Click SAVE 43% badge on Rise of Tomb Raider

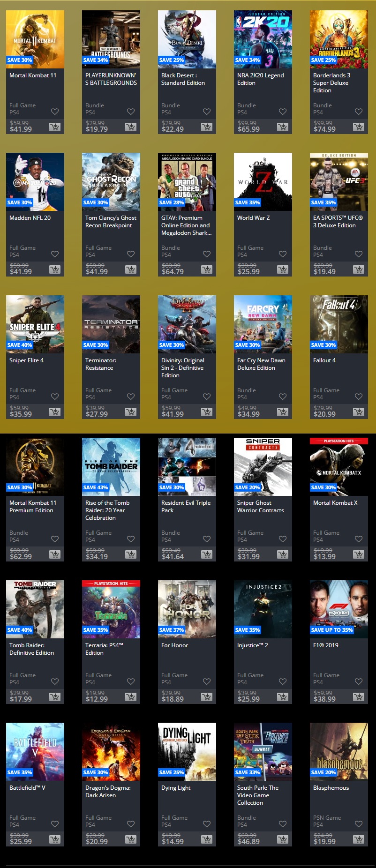pos(96,487)
